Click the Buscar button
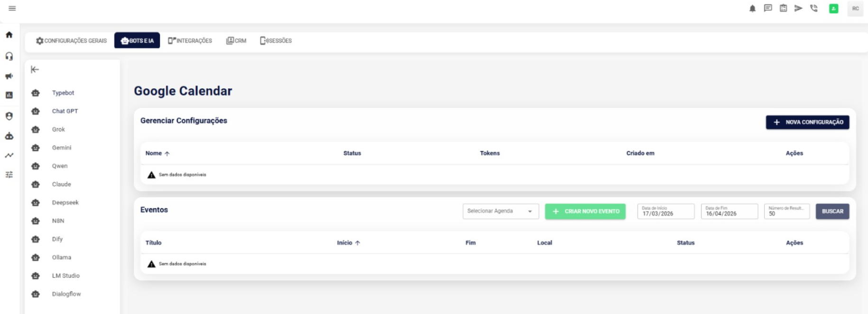This screenshot has height=314, width=868. pyautogui.click(x=832, y=212)
